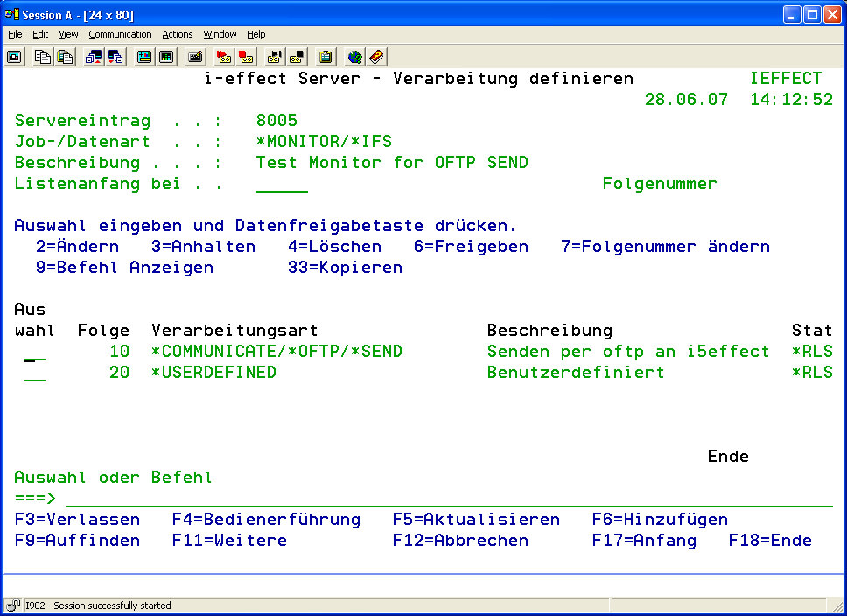847x616 pixels.
Task: Click the Copy toolbar icon
Action: pos(43,57)
